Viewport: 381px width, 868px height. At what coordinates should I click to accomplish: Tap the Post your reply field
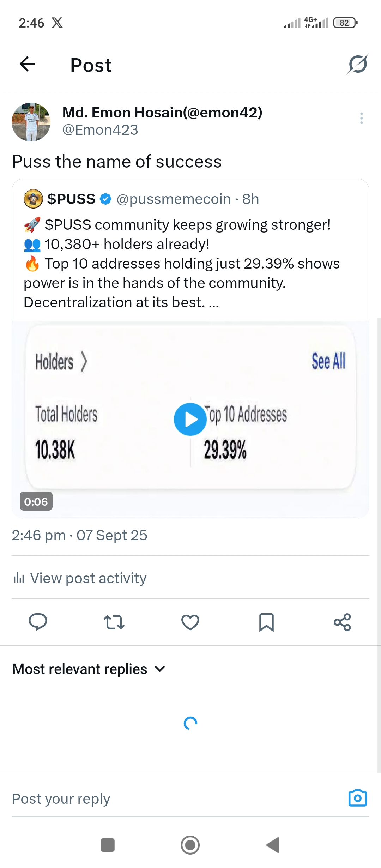tap(176, 798)
